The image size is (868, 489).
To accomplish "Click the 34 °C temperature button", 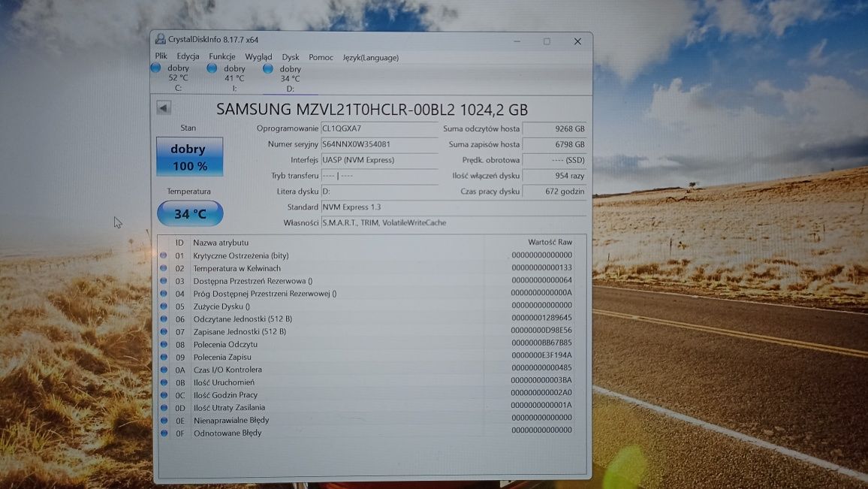I will pyautogui.click(x=190, y=214).
